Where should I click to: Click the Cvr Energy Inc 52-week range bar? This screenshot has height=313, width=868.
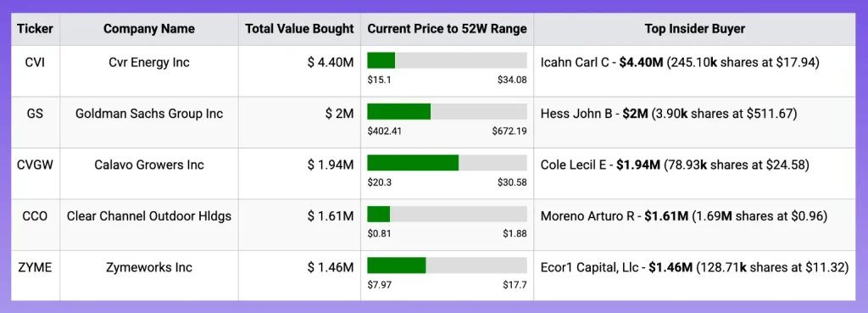(448, 60)
